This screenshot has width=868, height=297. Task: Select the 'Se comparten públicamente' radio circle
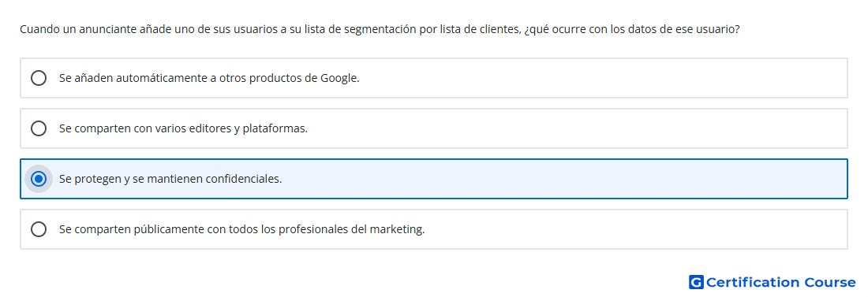[39, 229]
